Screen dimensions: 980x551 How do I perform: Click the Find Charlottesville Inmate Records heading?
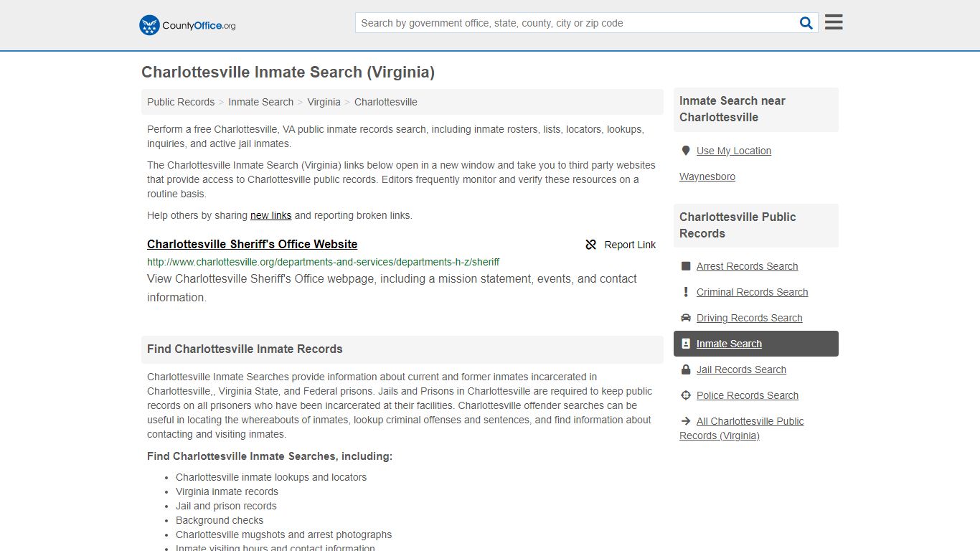pyautogui.click(x=245, y=349)
